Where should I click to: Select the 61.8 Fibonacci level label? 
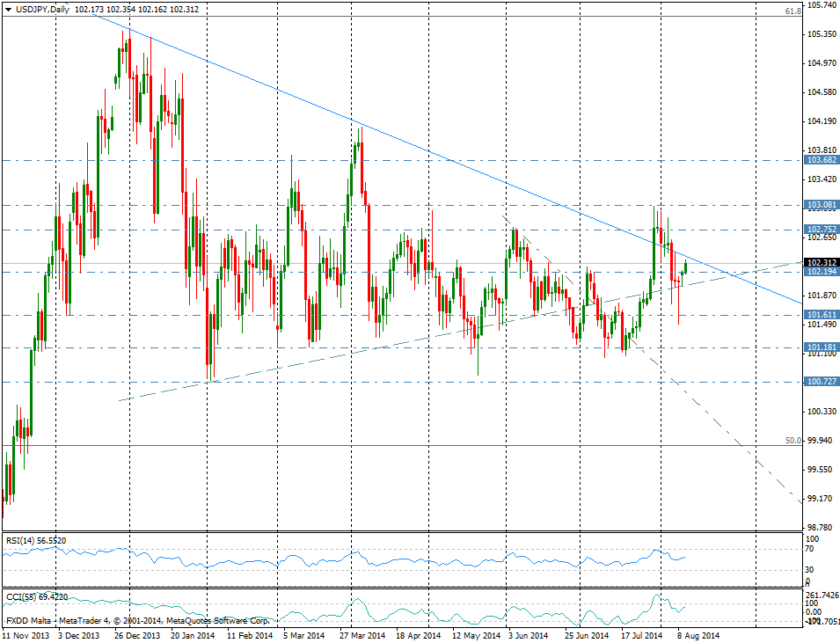tap(792, 11)
